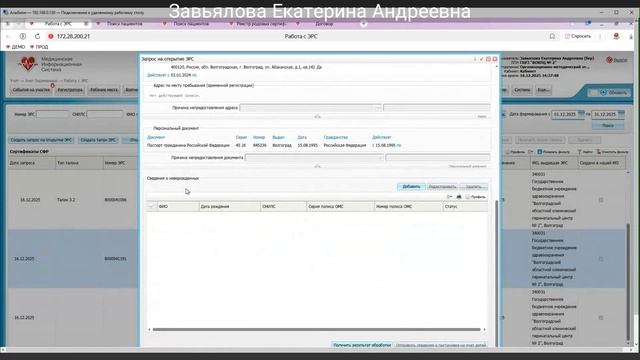Click the red checkmark icon in dialog title
Screen dimensions: 640x360
(x=481, y=59)
